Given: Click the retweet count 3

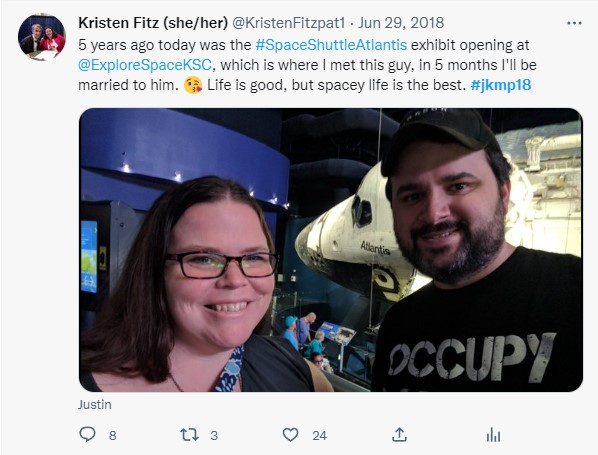Looking at the screenshot, I should tap(214, 435).
